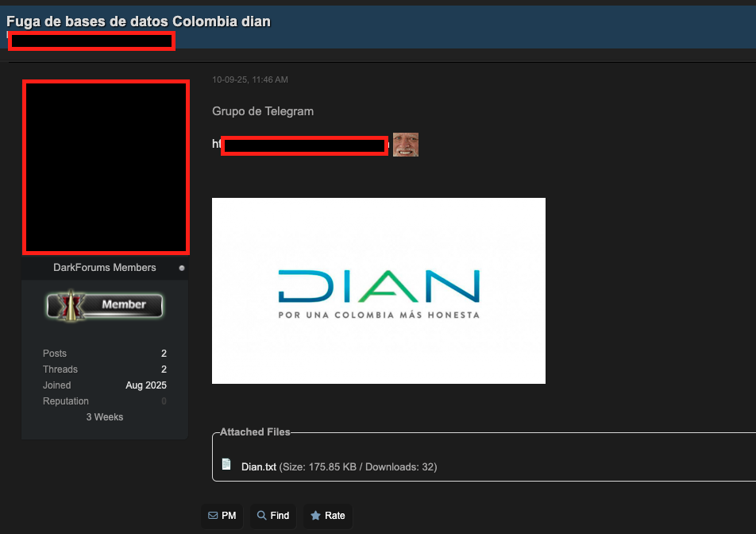Viewport: 756px width, 534px height.
Task: Click the envelope icon on the PM button
Action: click(212, 516)
